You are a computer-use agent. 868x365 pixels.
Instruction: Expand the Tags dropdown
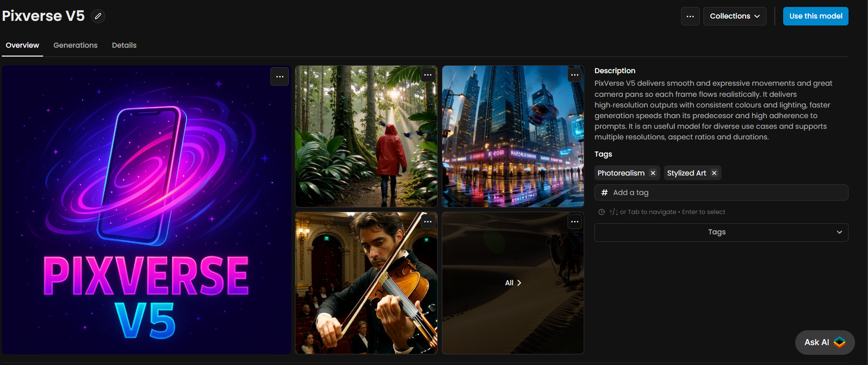tap(721, 233)
